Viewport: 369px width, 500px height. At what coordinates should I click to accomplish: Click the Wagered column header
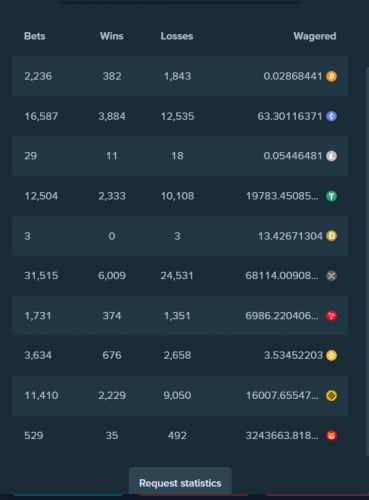[315, 36]
